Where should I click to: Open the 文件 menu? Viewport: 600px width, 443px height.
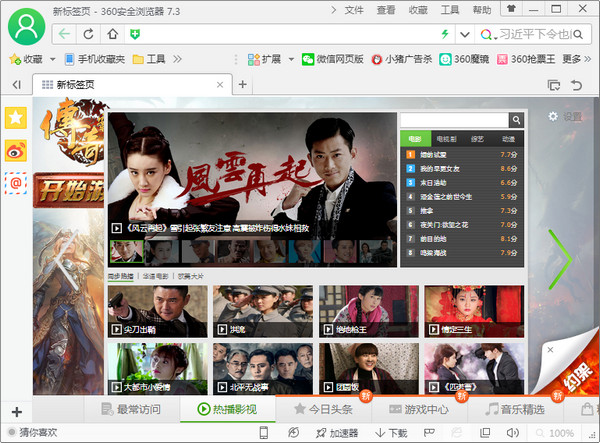(x=354, y=10)
